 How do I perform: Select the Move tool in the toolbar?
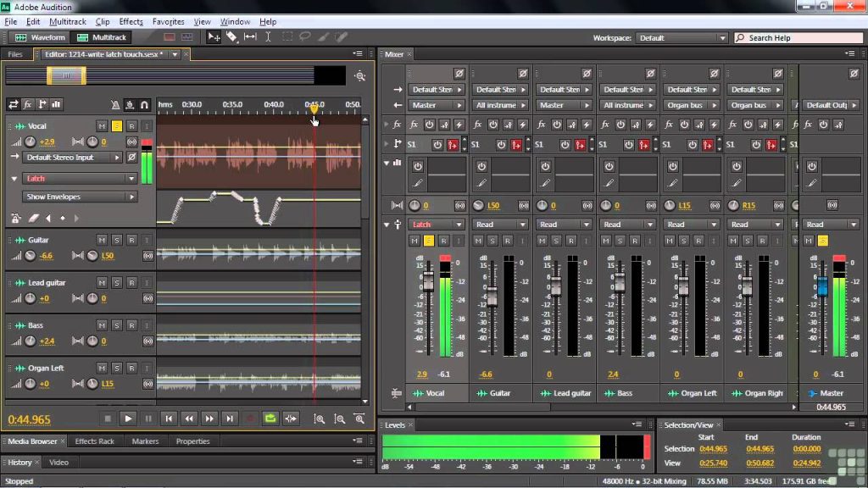point(214,36)
